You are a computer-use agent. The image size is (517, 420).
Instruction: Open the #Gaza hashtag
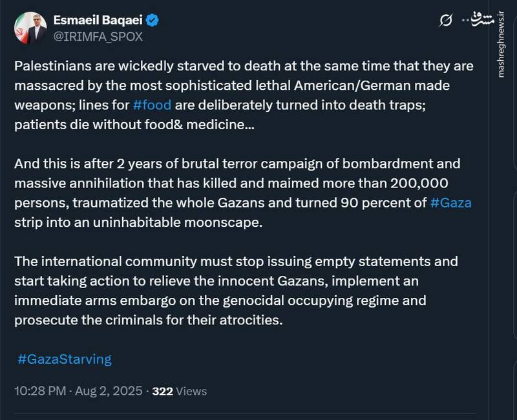[x=451, y=203]
